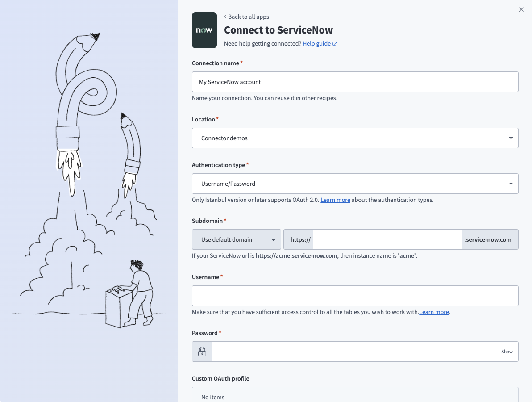
Task: Open the Use default domain dropdown
Action: click(236, 239)
